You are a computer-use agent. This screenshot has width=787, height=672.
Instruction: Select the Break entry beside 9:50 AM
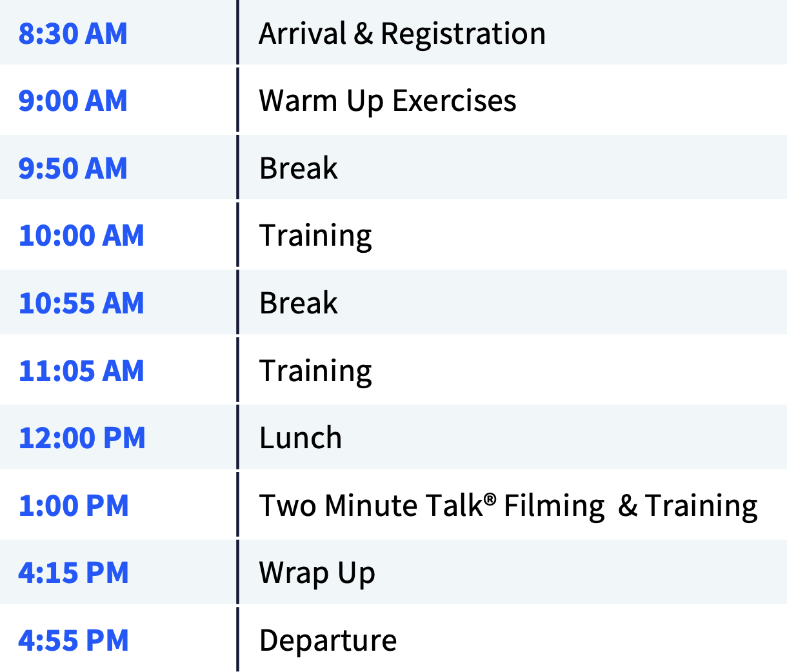click(299, 168)
